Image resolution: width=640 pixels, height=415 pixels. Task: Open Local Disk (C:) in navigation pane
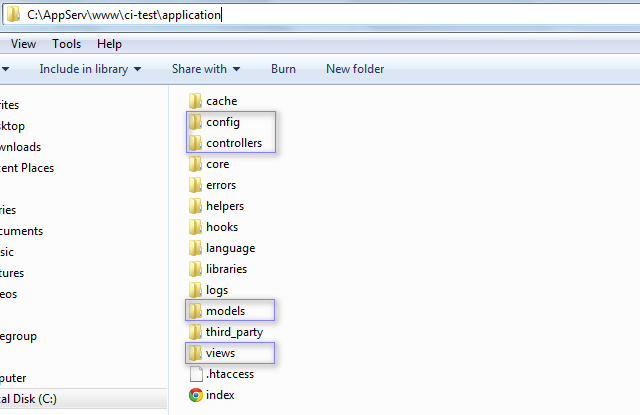pyautogui.click(x=29, y=399)
